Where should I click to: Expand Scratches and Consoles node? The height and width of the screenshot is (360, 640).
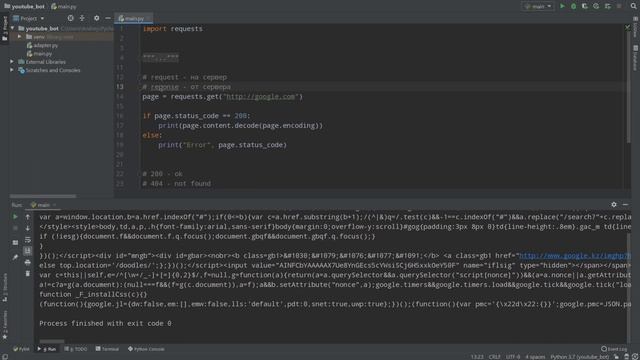click(x=12, y=70)
